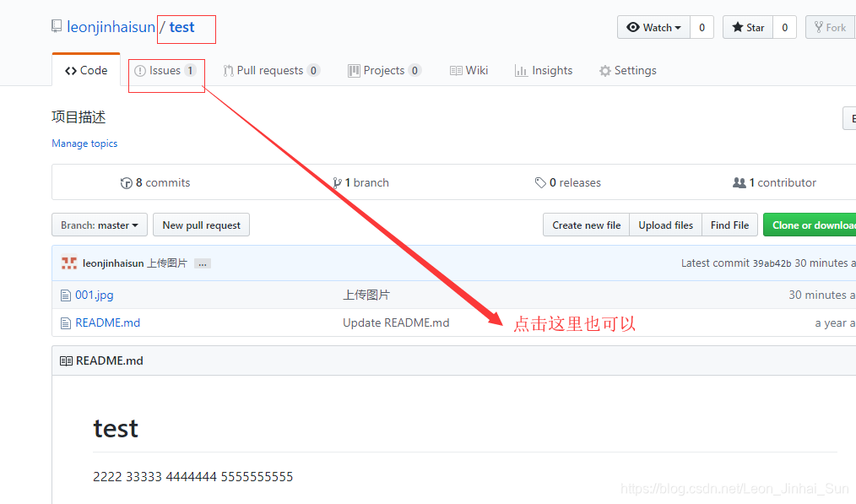Click the file icon beside README.md row
The height and width of the screenshot is (504, 856).
(x=66, y=323)
